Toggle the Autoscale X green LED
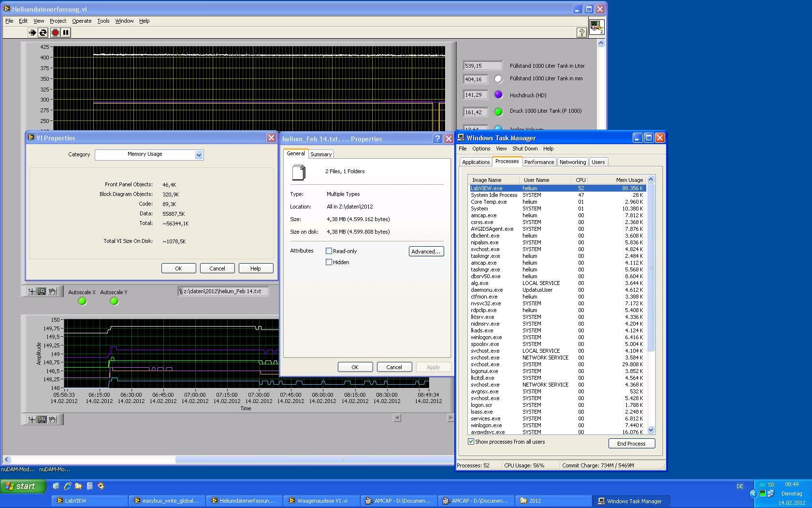 point(82,301)
